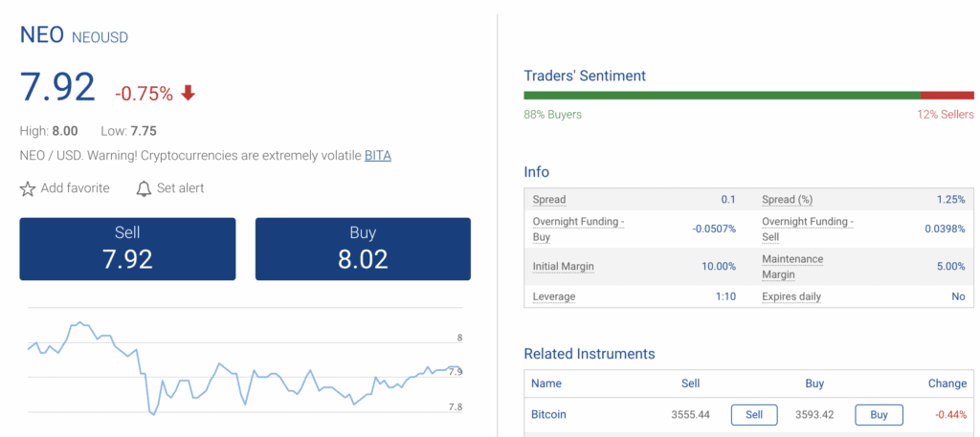Image resolution: width=980 pixels, height=437 pixels.
Task: Click the 1.25% spread percent value
Action: pos(953,200)
